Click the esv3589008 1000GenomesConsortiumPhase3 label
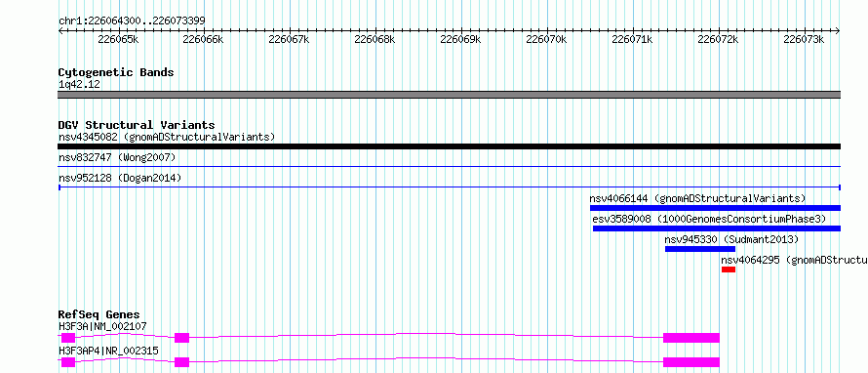The width and height of the screenshot is (868, 373). pos(709,219)
